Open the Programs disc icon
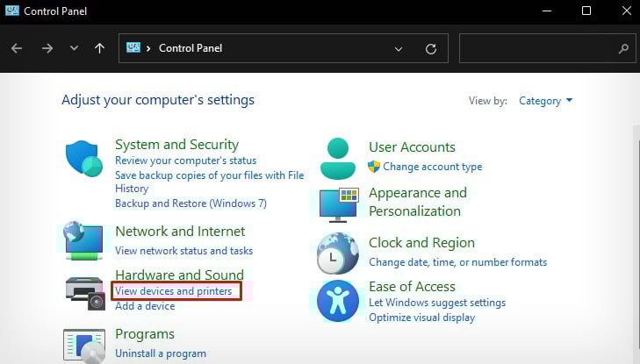The image size is (640, 364). (x=84, y=346)
